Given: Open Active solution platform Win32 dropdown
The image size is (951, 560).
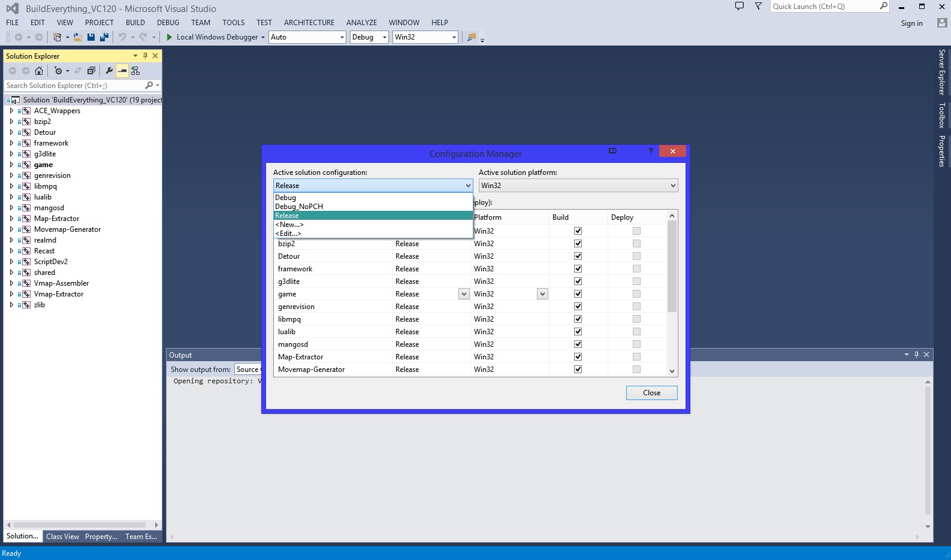Looking at the screenshot, I should click(578, 186).
